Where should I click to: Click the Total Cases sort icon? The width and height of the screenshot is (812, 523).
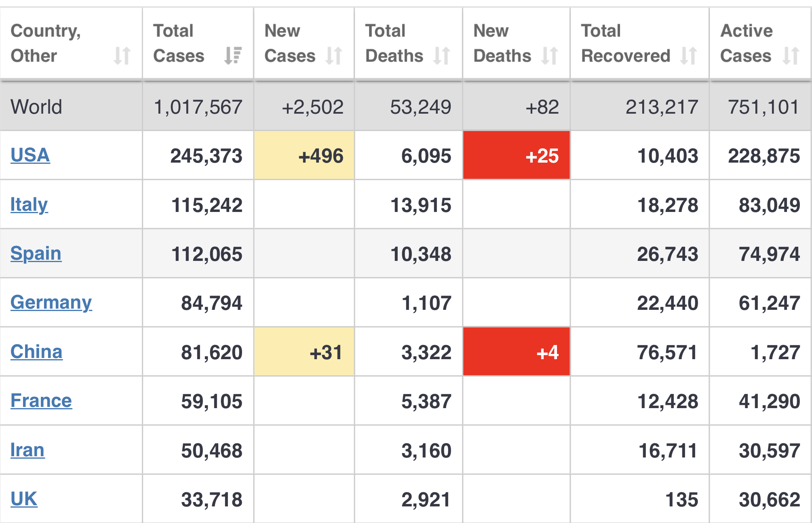[233, 56]
